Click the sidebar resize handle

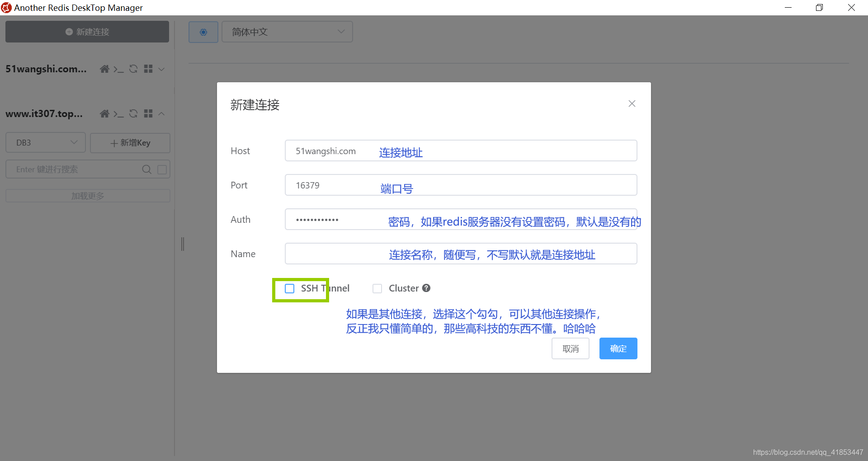(183, 244)
